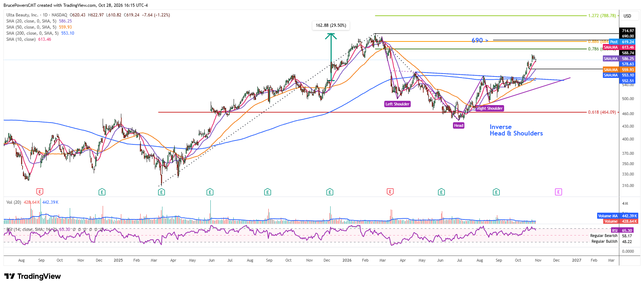Click the Regular Bullish 48.22 label
Viewport: 644px width, 287px height.
(612, 242)
